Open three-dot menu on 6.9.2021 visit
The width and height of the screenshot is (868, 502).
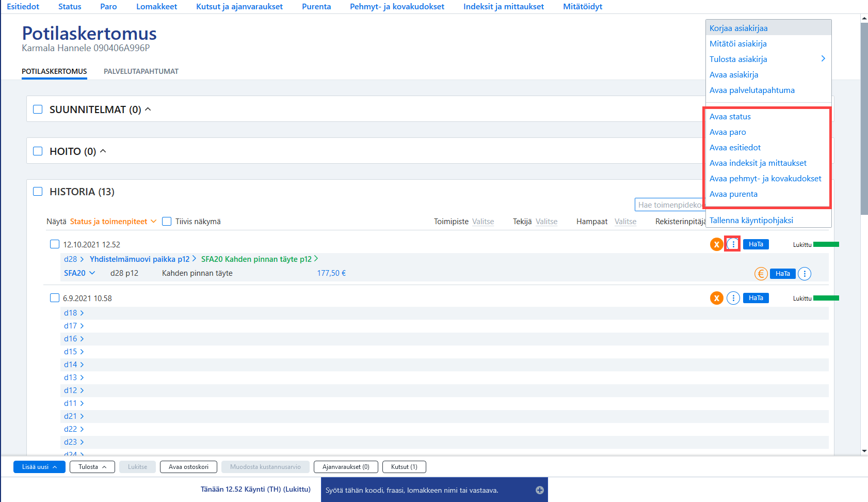[733, 298]
